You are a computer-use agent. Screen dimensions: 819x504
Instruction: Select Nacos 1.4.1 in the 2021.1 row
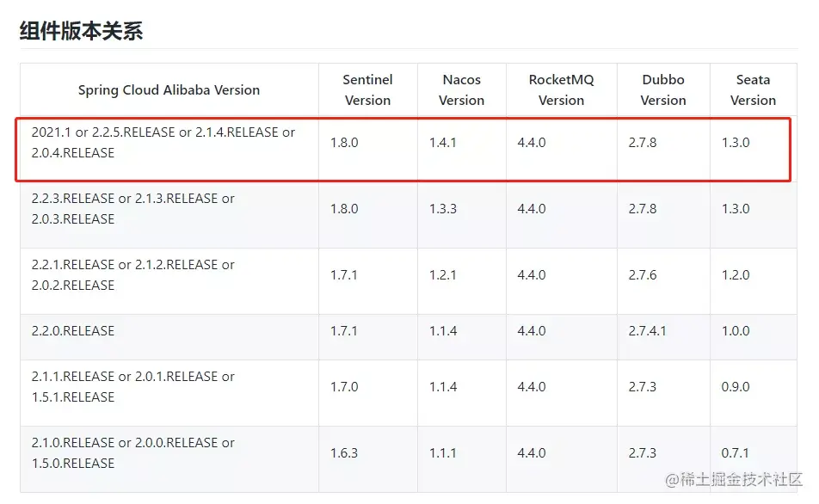(443, 143)
